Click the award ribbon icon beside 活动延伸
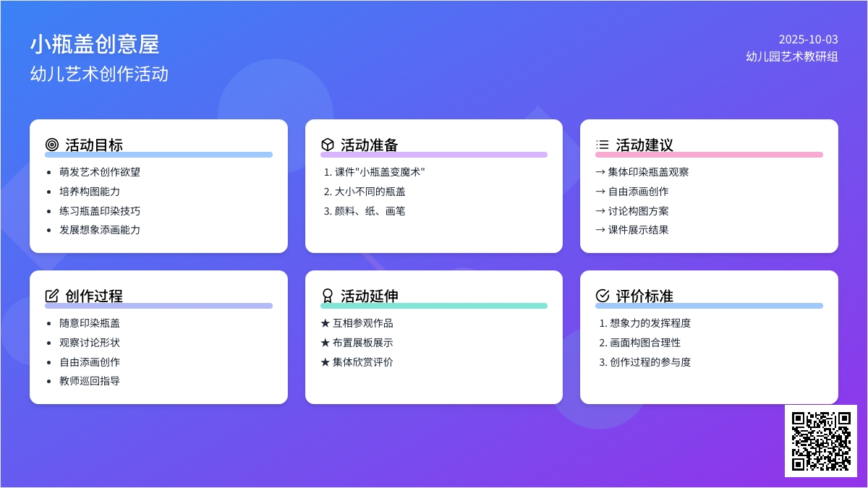 point(327,296)
